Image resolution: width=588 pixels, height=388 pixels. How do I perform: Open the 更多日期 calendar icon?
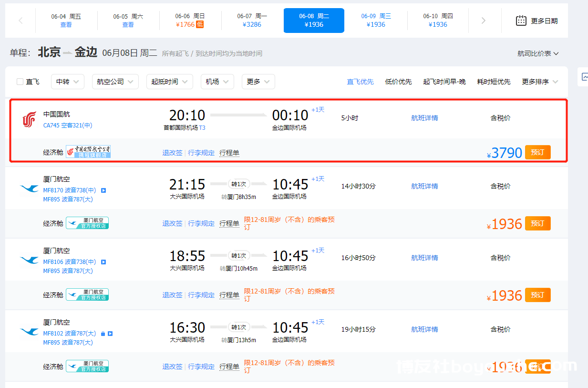point(521,21)
